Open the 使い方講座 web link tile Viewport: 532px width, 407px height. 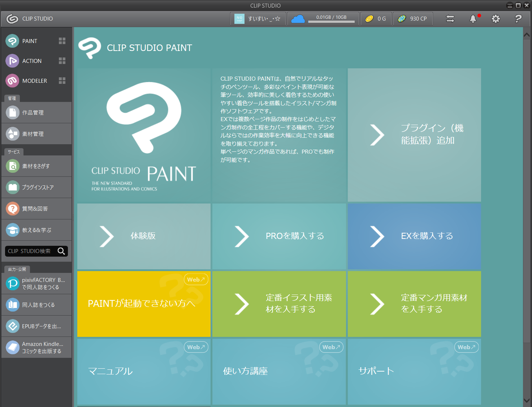pyautogui.click(x=279, y=372)
